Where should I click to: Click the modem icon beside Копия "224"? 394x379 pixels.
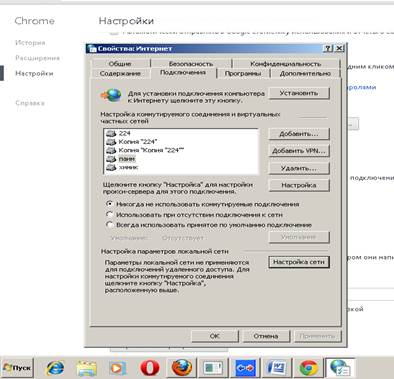(x=111, y=142)
